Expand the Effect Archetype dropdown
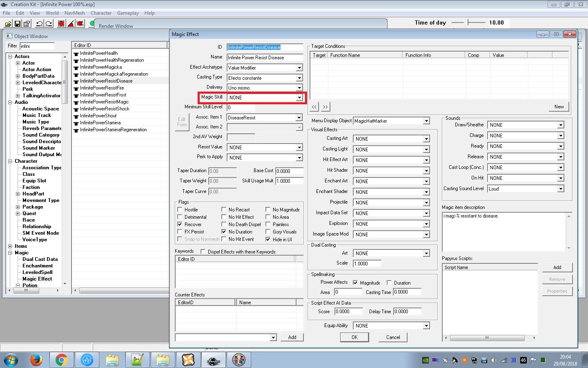This screenshot has height=368, width=588. coord(299,67)
